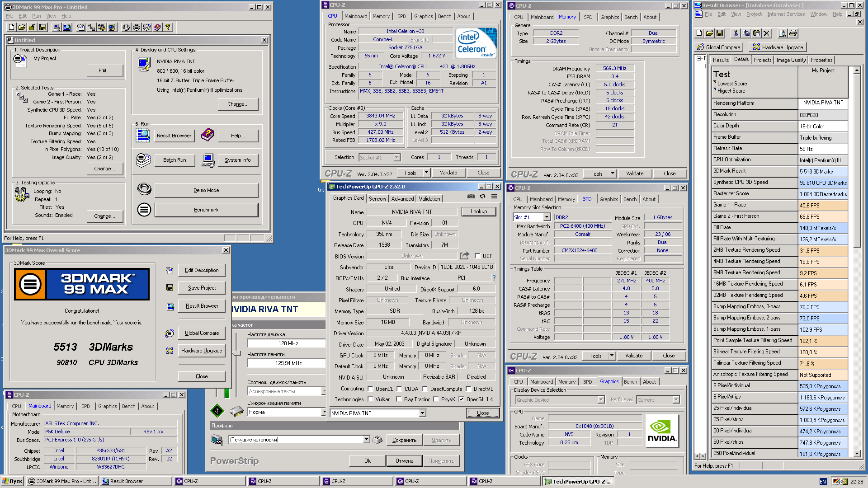Viewport: 868px width, 488px height.
Task: Switch to Advanced tab in GPU-Z
Action: 402,199
